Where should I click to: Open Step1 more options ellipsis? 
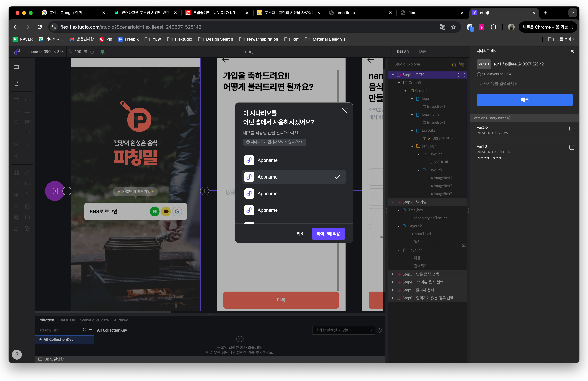[461, 75]
